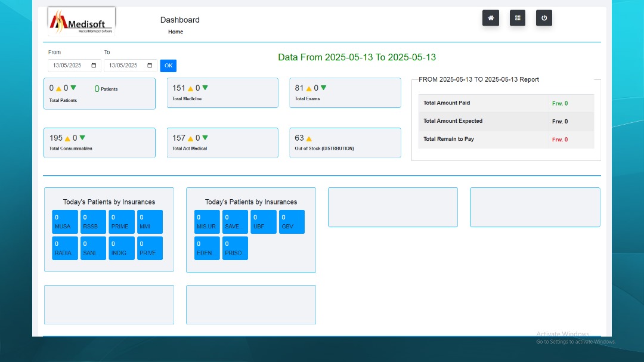Click the Home breadcrumb link
644x362 pixels.
pos(175,32)
